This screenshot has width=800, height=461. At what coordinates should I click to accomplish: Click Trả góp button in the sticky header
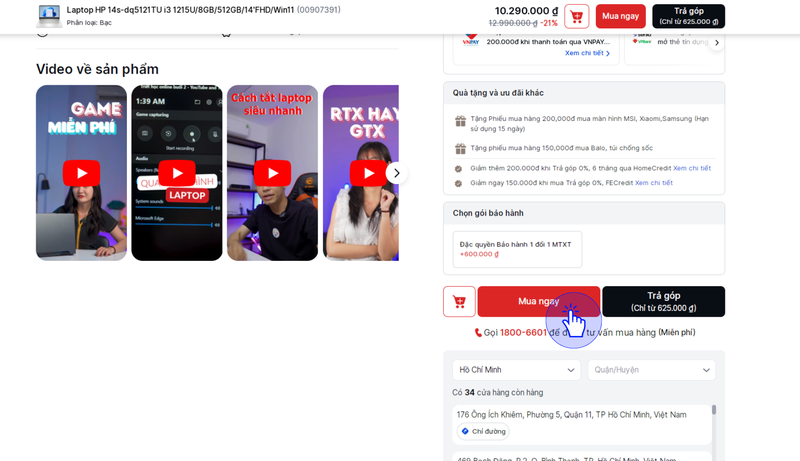[688, 16]
